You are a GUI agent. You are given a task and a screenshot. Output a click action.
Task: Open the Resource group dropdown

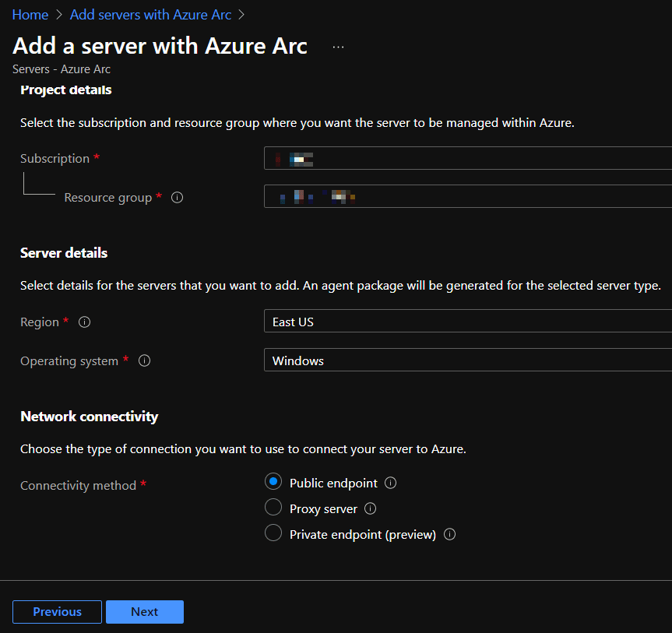click(468, 196)
